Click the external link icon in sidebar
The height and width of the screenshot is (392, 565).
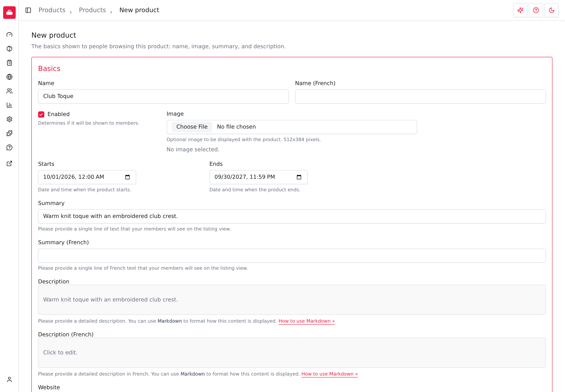coord(9,164)
